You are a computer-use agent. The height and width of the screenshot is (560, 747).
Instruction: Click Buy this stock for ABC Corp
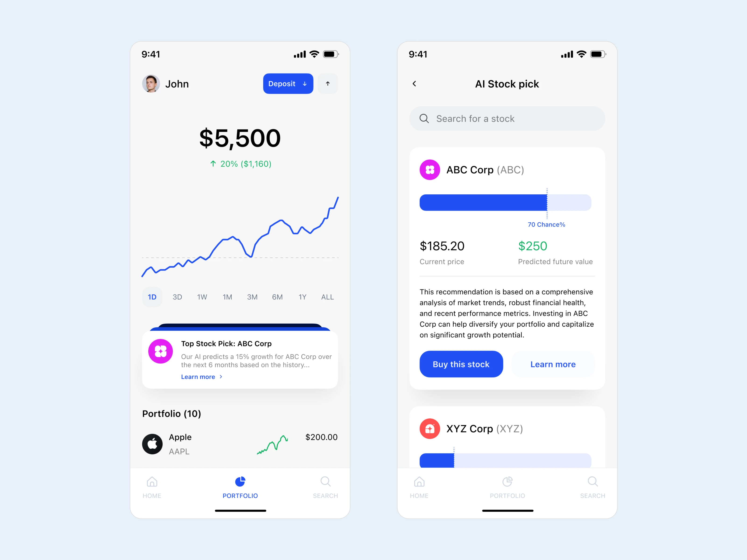click(461, 364)
